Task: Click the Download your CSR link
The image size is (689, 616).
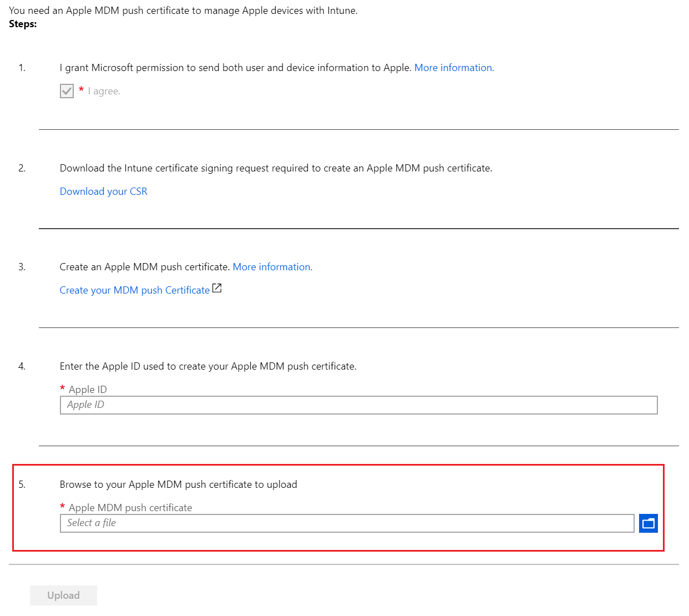Action: (104, 191)
